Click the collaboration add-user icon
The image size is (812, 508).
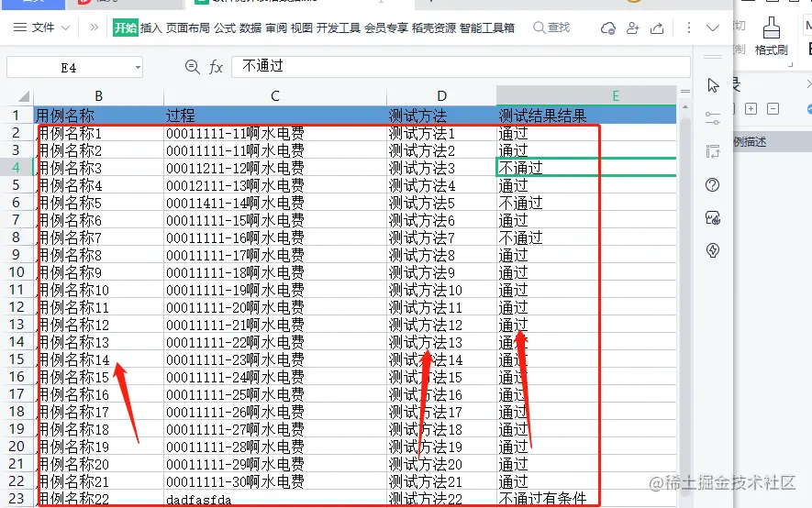(632, 28)
